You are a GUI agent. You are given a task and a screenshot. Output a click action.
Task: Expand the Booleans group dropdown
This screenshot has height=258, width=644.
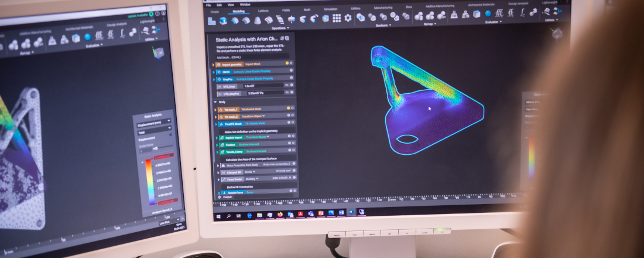click(x=383, y=25)
